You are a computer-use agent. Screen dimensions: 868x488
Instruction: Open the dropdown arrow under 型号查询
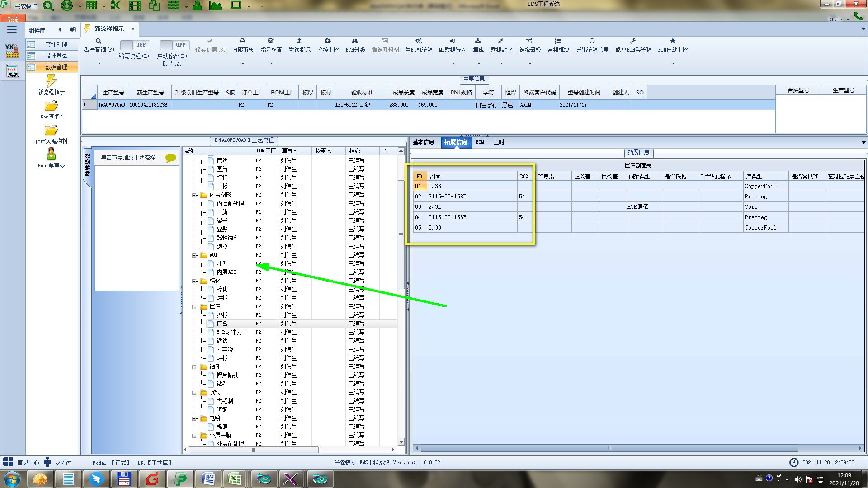tap(99, 64)
